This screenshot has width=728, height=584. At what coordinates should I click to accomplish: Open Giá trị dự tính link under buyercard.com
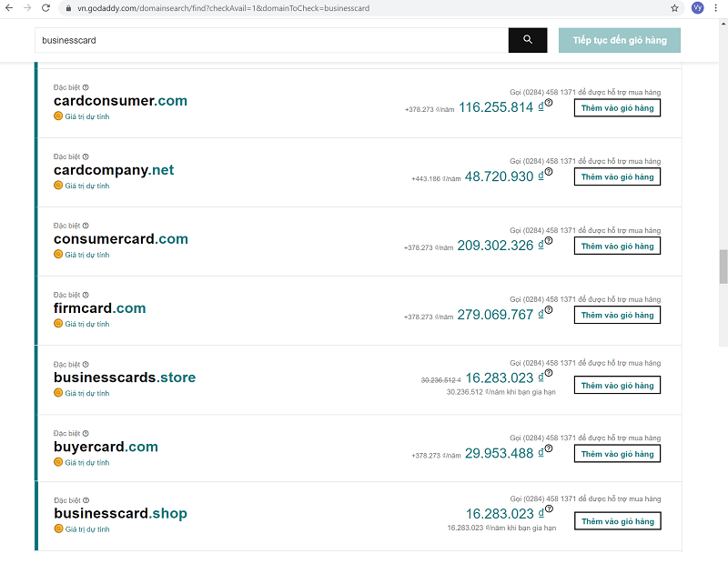click(87, 462)
